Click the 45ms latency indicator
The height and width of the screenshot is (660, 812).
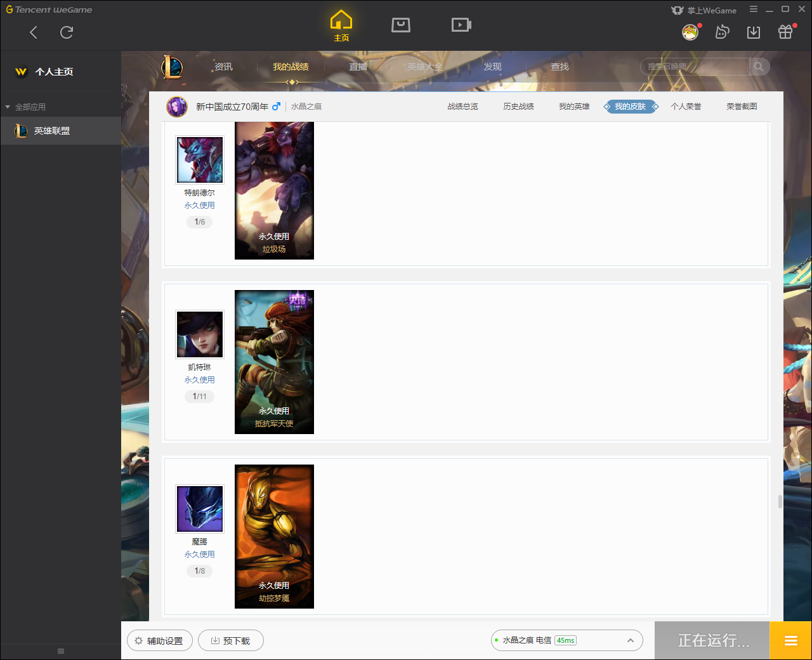[565, 640]
